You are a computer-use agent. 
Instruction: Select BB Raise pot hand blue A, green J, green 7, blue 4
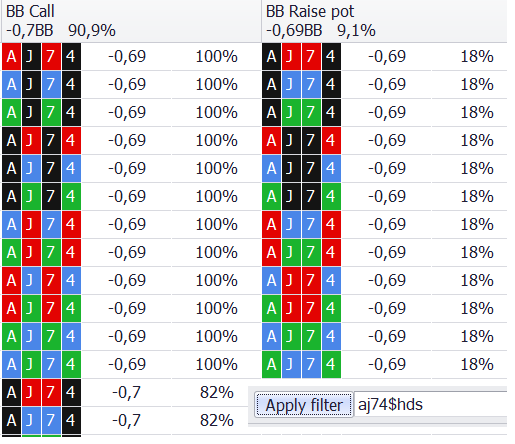(x=301, y=336)
